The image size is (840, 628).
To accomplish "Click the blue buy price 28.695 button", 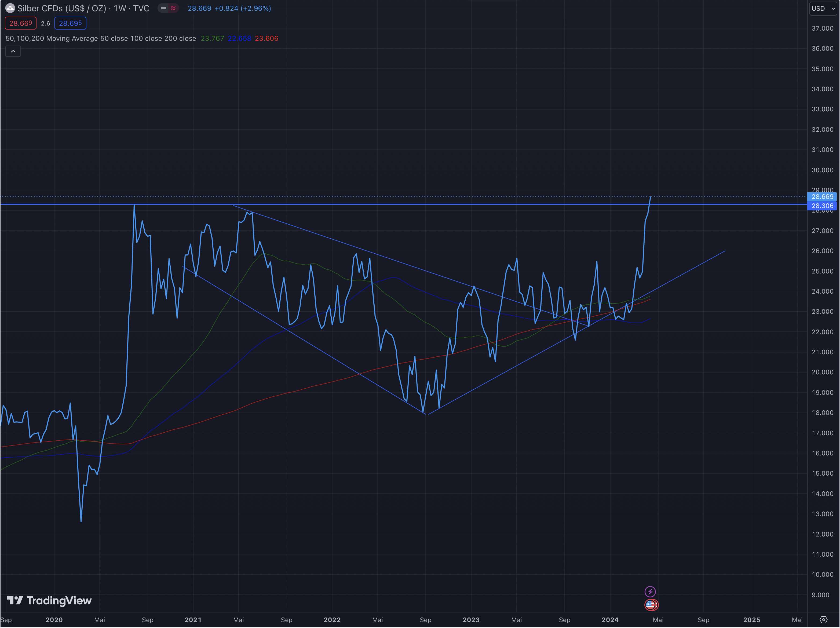I will click(70, 23).
